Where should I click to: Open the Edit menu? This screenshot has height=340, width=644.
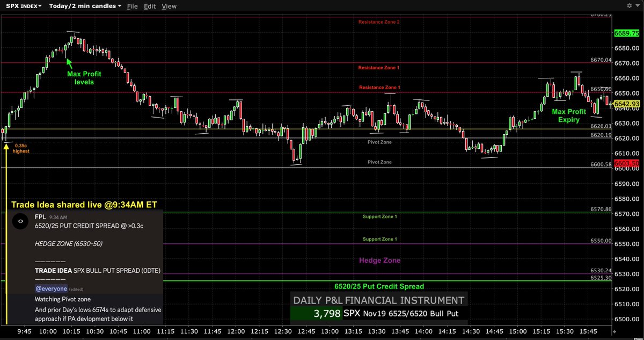150,6
